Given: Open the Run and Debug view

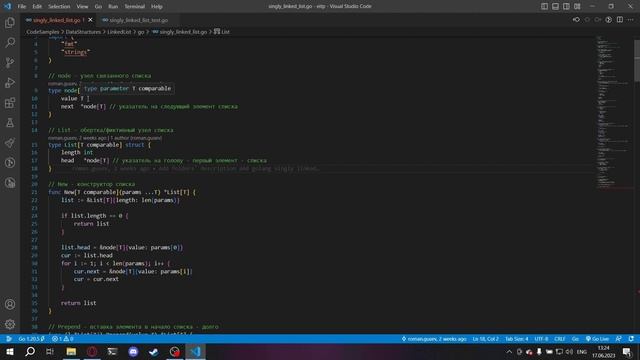Looking at the screenshot, I should [x=10, y=82].
